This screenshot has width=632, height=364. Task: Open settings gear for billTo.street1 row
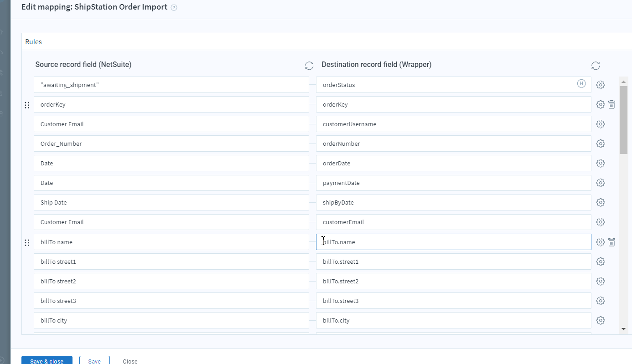601,262
